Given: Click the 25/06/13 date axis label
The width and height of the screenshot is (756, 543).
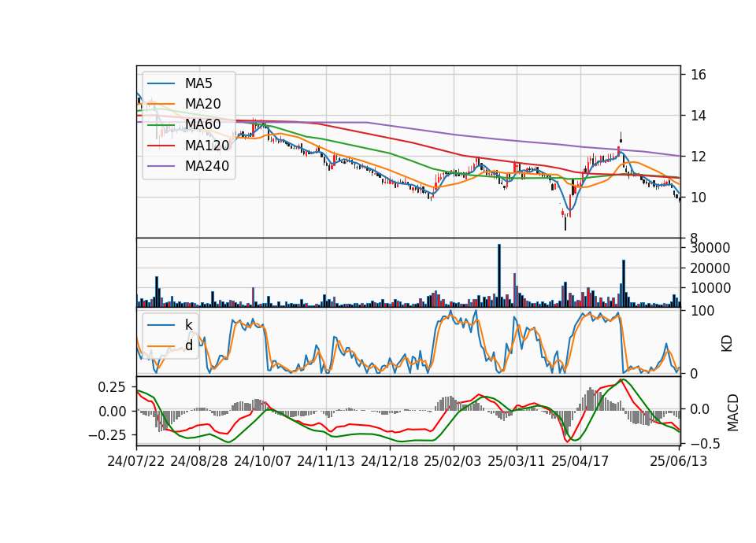Looking at the screenshot, I should [678, 461].
